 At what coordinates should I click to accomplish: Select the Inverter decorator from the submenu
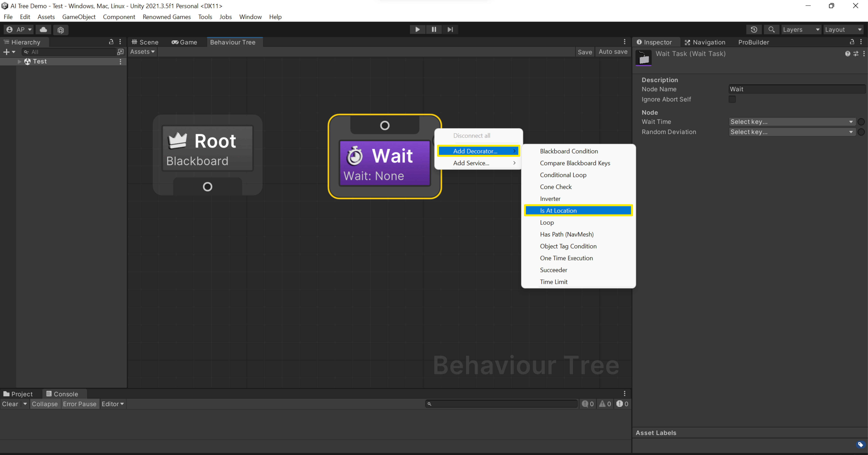[550, 199]
